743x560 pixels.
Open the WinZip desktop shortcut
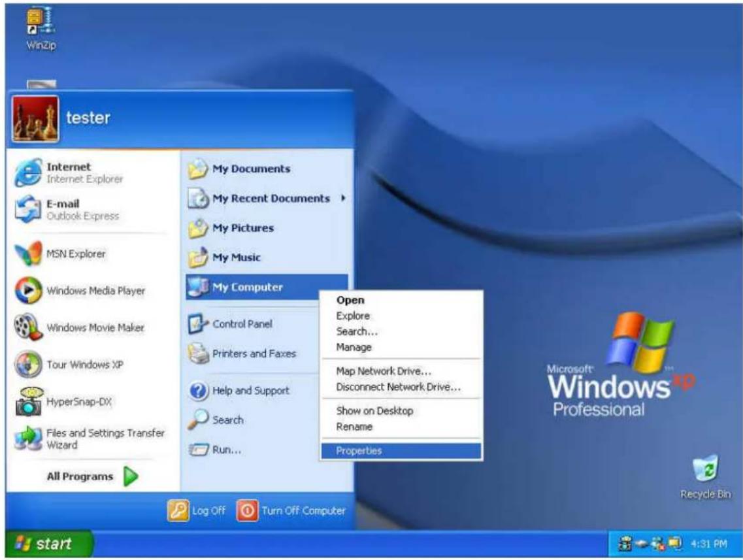click(x=41, y=29)
